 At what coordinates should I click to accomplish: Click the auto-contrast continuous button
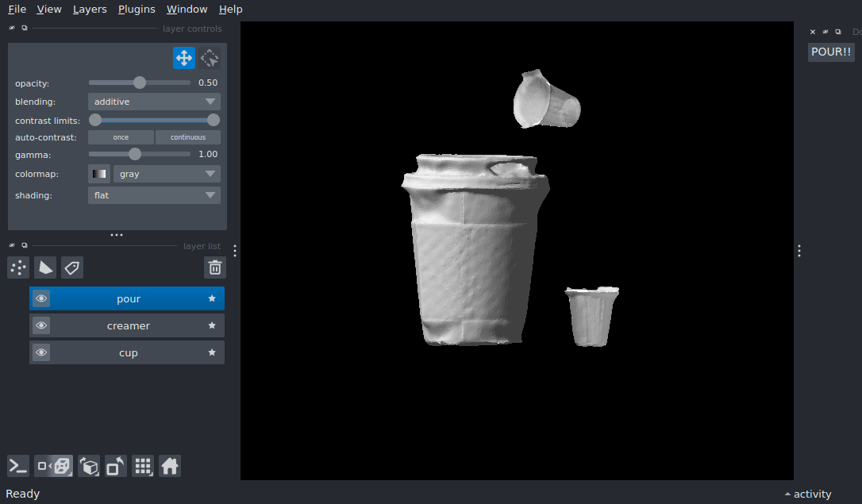tap(188, 137)
